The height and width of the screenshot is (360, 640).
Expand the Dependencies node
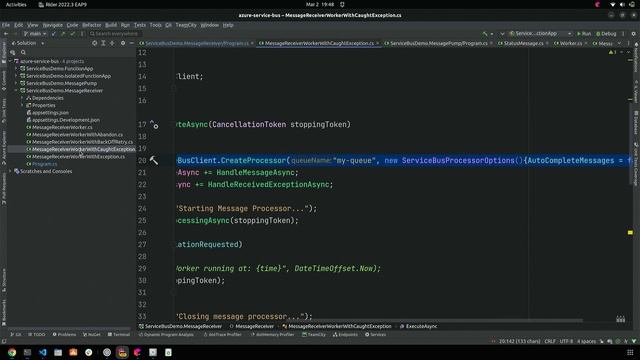[x=22, y=98]
